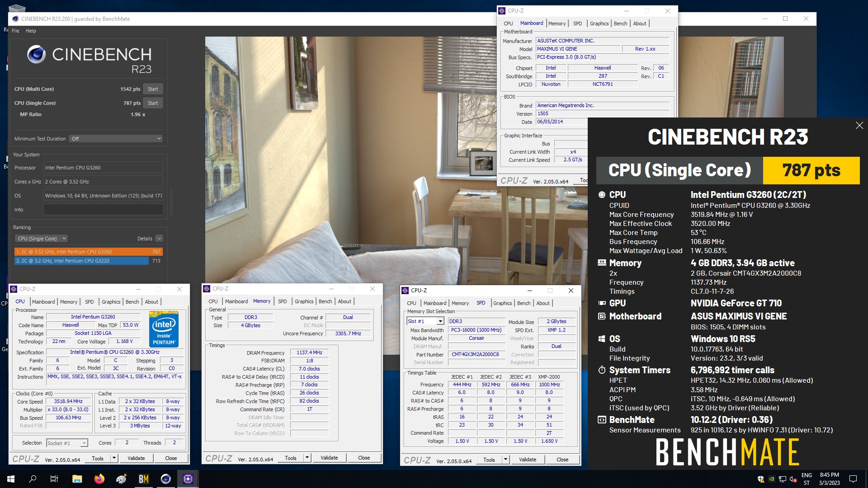Click the muted volume tray icon
The width and height of the screenshot is (868, 488).
click(793, 479)
